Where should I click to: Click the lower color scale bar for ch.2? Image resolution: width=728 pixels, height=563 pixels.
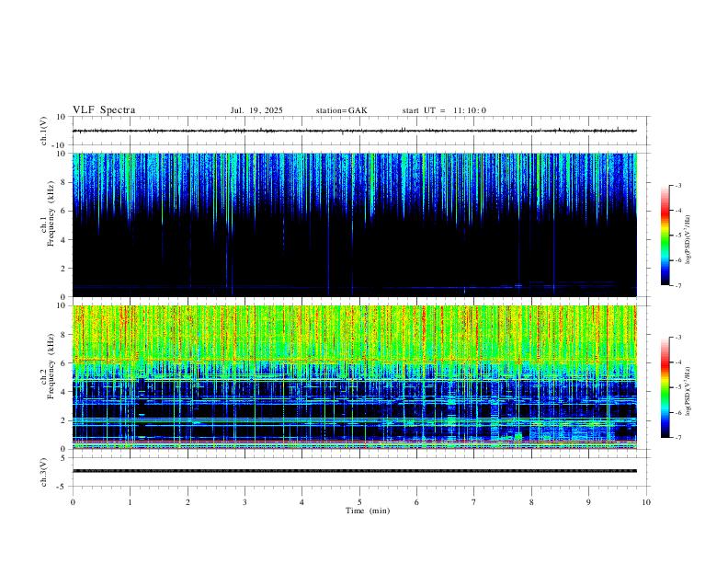pos(665,387)
